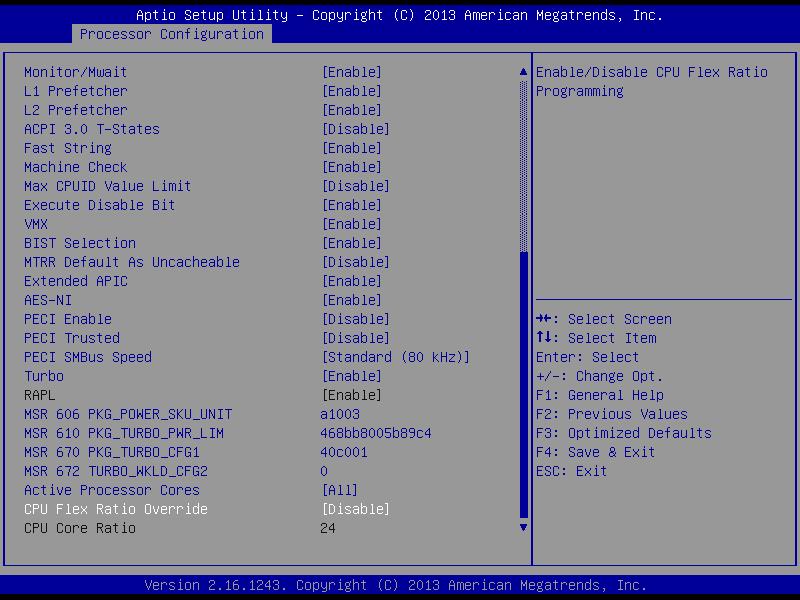Select PECI SMBus Speed label
Image resolution: width=800 pixels, height=600 pixels.
pyautogui.click(x=88, y=357)
